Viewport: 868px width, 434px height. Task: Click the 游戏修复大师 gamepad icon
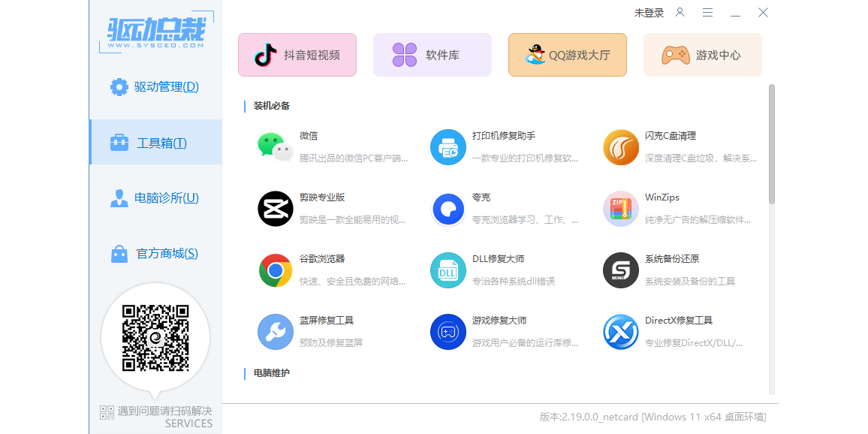[448, 332]
